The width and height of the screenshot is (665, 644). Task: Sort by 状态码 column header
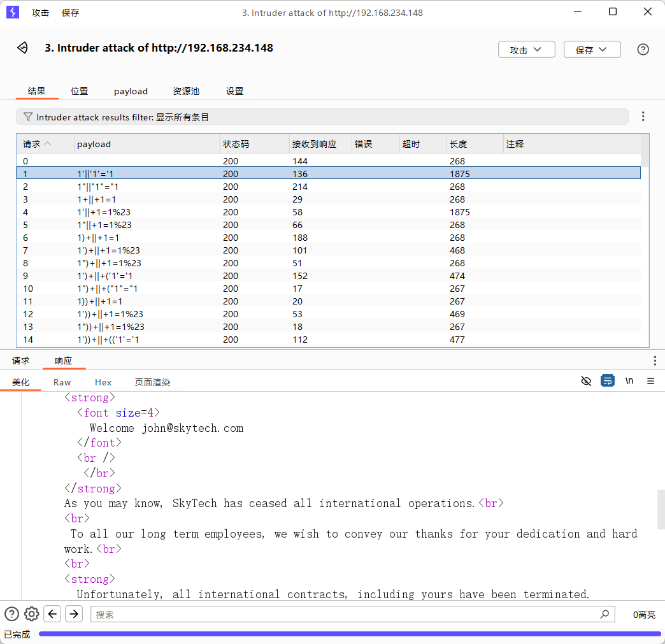[x=254, y=144]
